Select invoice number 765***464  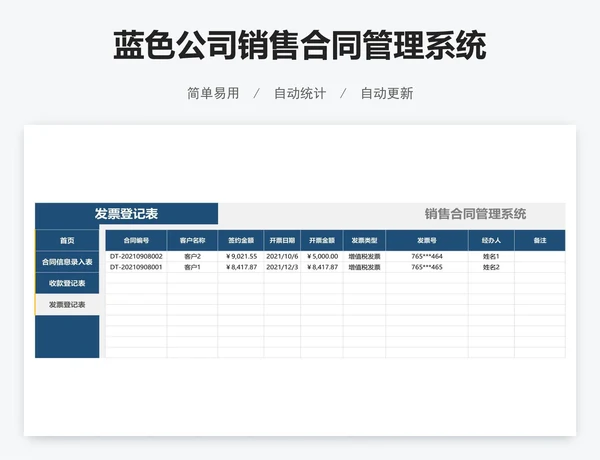point(427,256)
